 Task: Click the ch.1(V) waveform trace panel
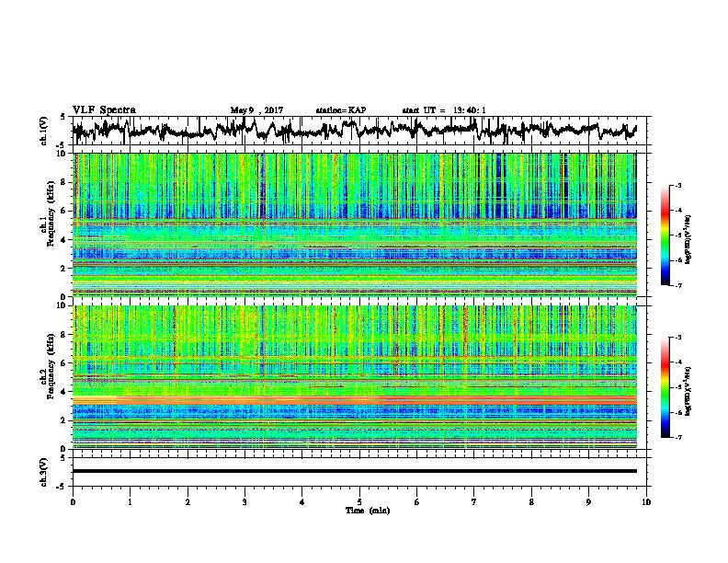coord(358,131)
